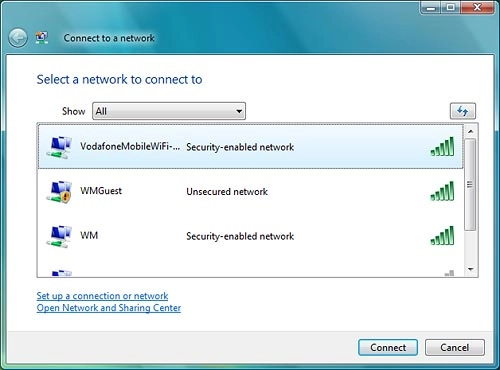Click the network list scroll down arrow
This screenshot has height=370, width=500.
point(471,269)
